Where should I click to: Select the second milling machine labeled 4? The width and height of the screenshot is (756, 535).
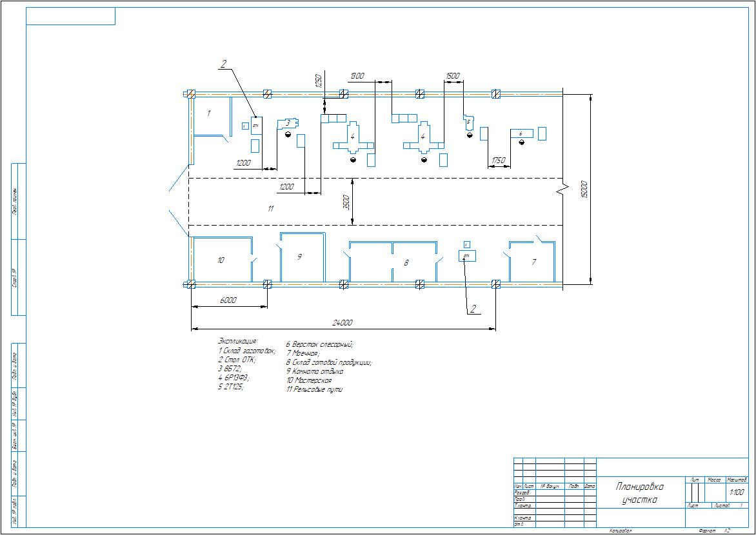click(423, 137)
